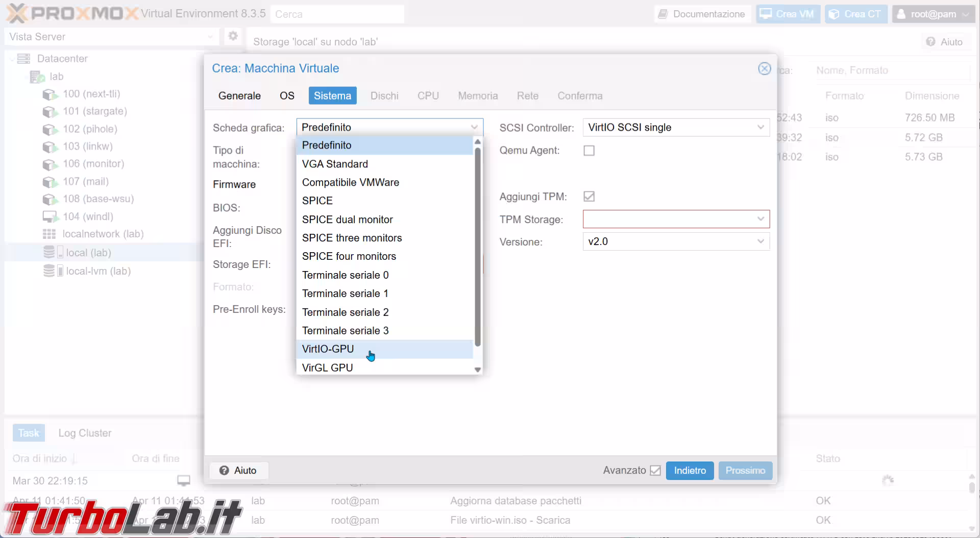Viewport: 980px width, 538px height.
Task: Click the lab node icon
Action: 37,77
